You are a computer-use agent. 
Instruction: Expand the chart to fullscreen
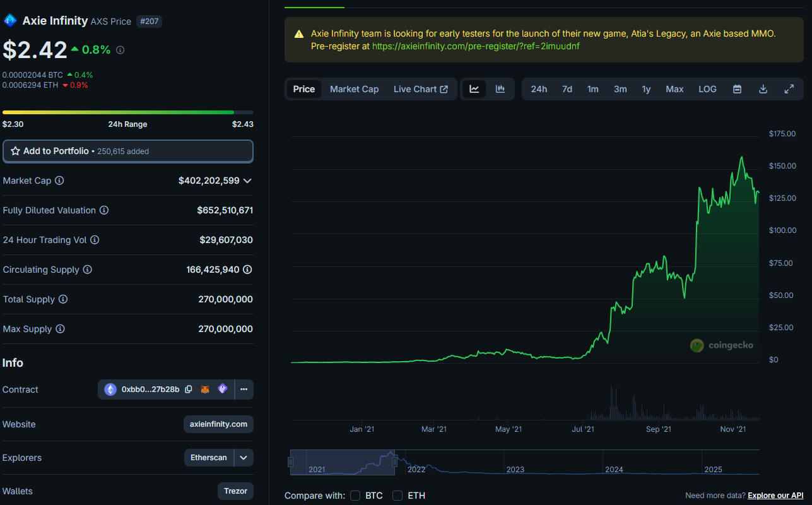789,89
